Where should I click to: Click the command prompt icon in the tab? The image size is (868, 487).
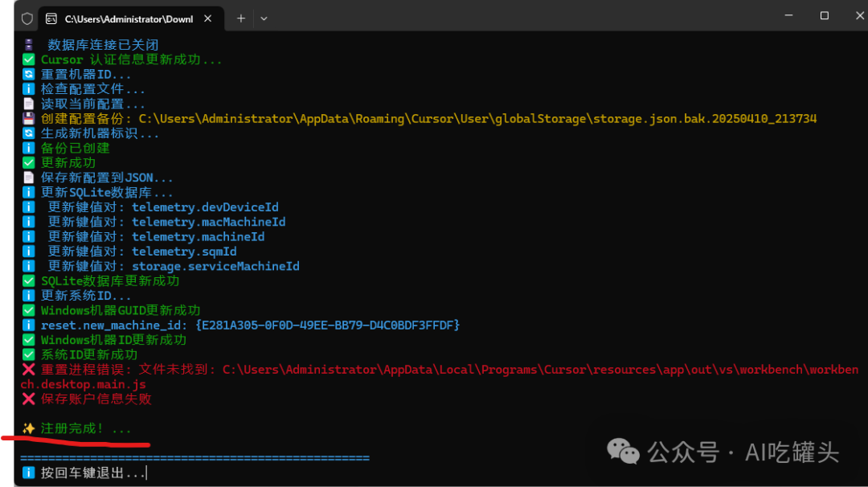[51, 18]
